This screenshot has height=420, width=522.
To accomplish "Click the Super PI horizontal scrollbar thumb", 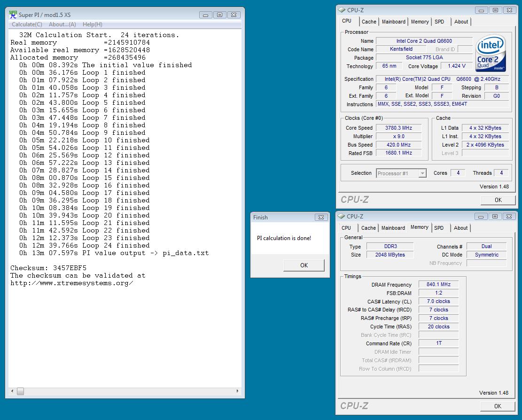I will tap(21, 391).
